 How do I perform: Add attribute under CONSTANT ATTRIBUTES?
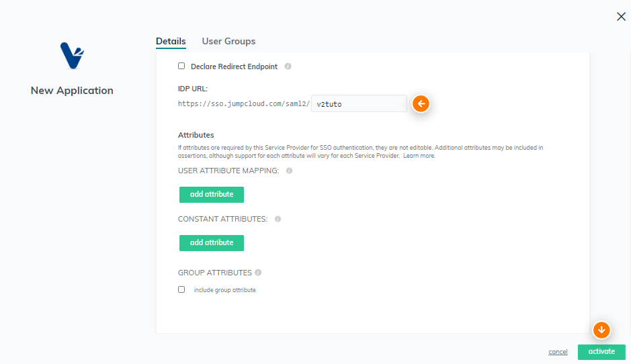click(x=211, y=242)
